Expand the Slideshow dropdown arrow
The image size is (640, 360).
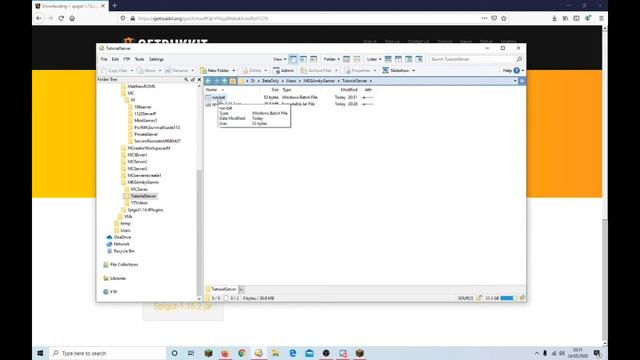click(x=413, y=71)
